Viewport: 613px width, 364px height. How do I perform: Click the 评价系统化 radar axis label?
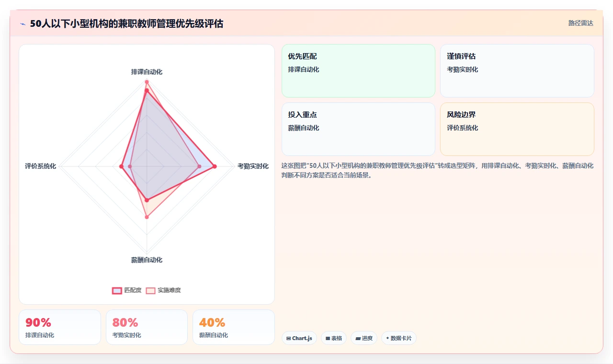[41, 166]
